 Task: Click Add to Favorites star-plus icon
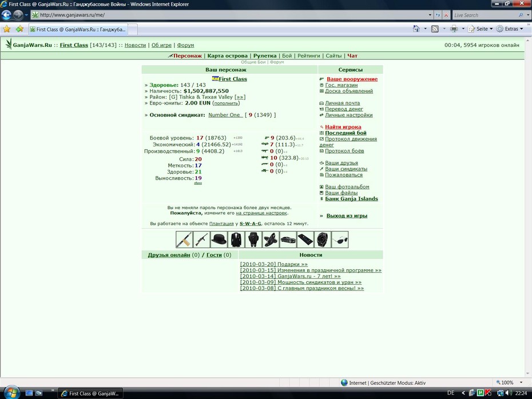click(19, 29)
